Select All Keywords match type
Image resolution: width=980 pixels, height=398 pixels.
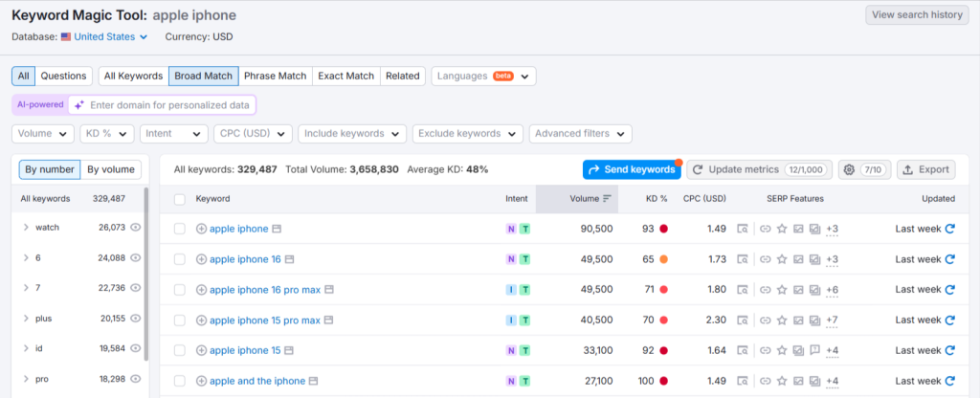point(134,77)
